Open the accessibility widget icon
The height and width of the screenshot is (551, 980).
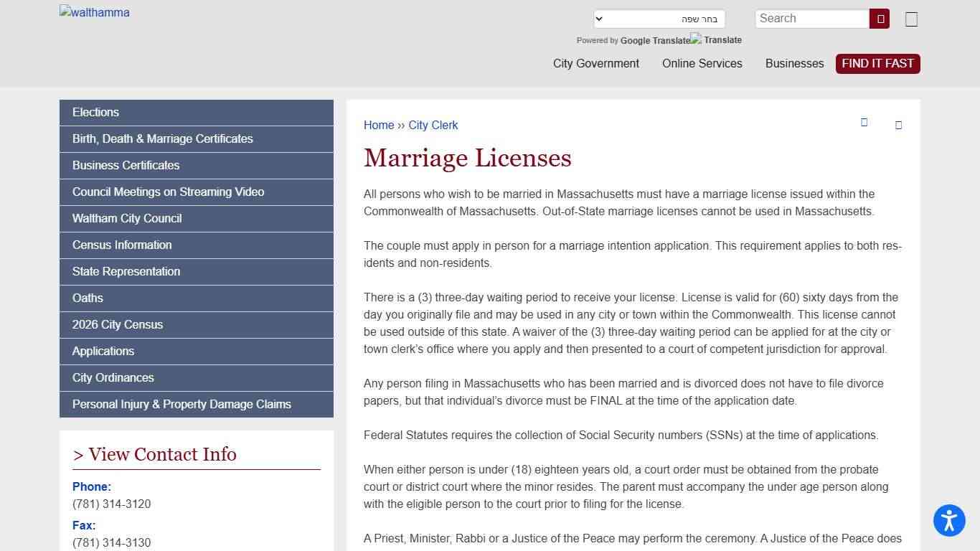949,521
